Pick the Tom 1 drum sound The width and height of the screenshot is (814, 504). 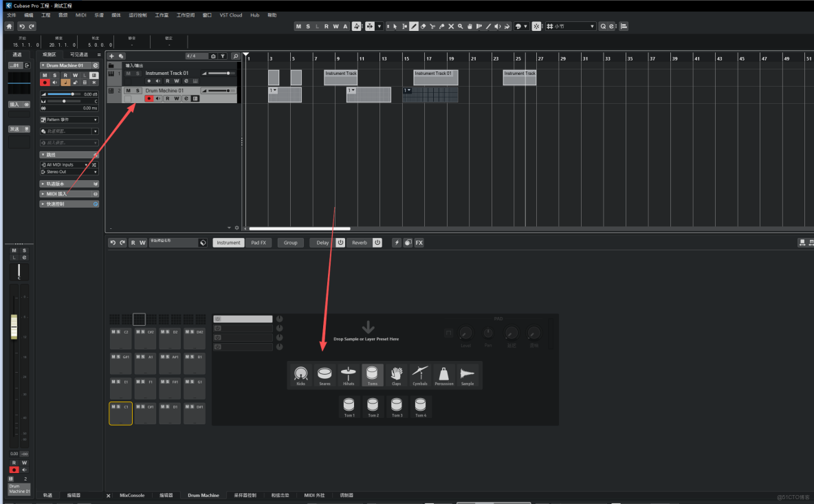pyautogui.click(x=349, y=407)
